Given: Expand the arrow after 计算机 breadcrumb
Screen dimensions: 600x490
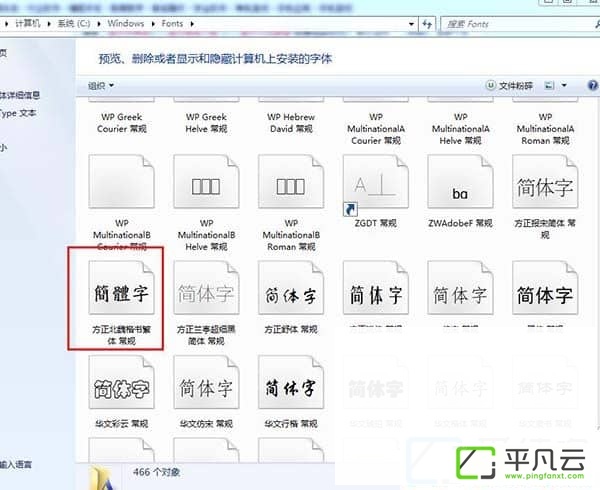Looking at the screenshot, I should point(49,24).
